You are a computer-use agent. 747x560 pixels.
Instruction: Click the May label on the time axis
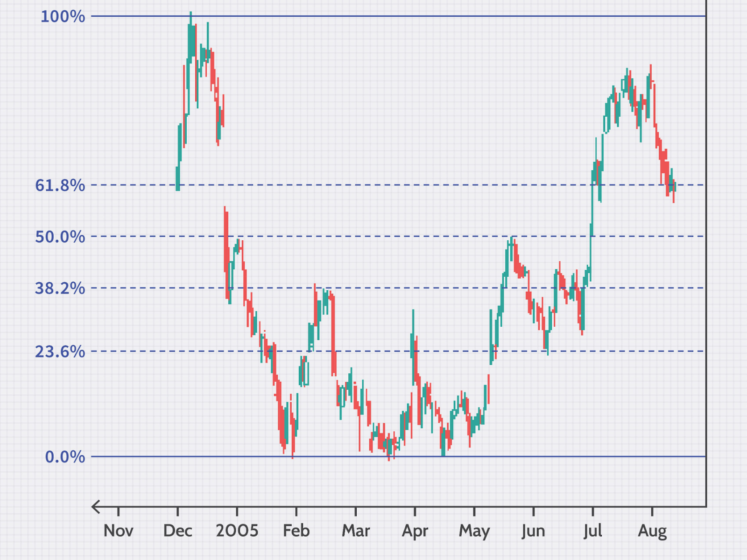pyautogui.click(x=474, y=531)
